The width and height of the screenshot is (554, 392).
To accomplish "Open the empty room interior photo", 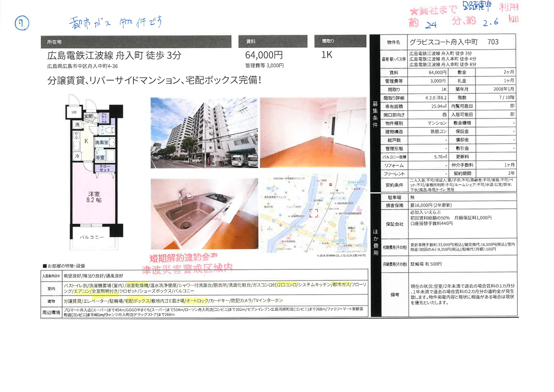I will point(313,133).
